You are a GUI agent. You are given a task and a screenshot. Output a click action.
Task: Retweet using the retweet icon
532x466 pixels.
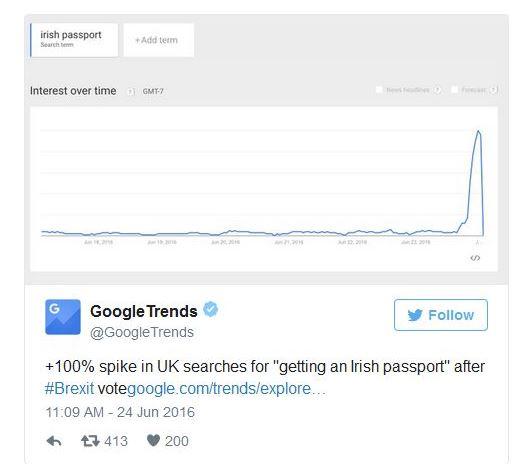point(90,441)
